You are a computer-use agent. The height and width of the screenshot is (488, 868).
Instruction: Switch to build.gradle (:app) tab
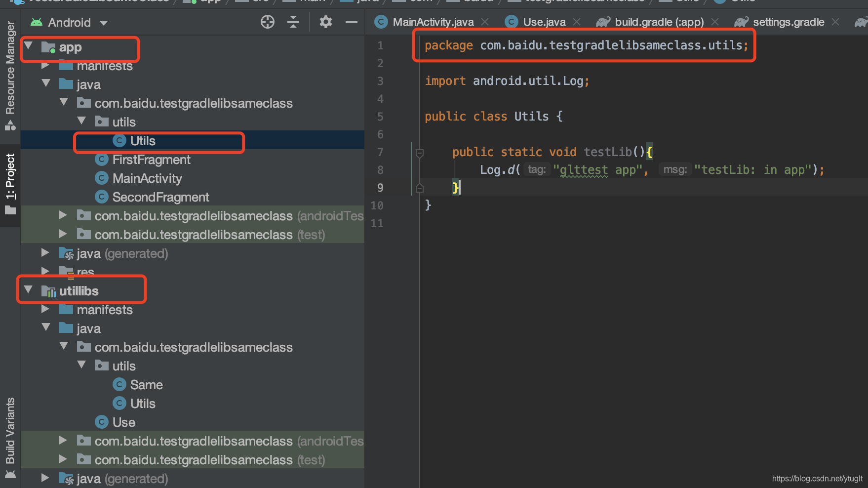(659, 22)
